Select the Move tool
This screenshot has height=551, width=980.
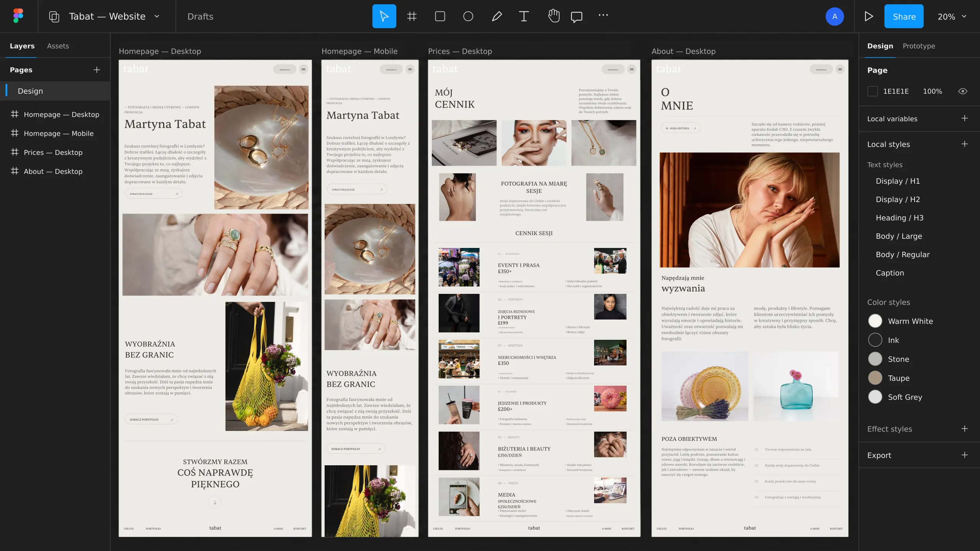(x=384, y=16)
